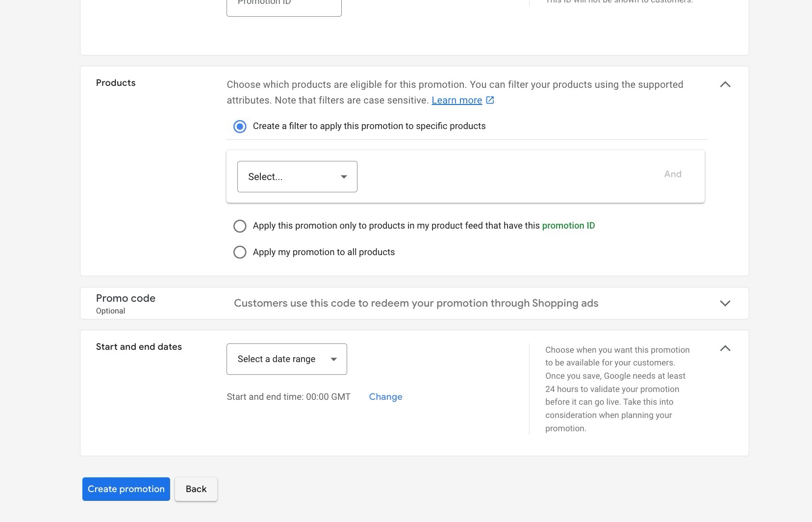Screen dimensions: 812x522
Task: Collapse the Start and end dates section
Action: 725,348
